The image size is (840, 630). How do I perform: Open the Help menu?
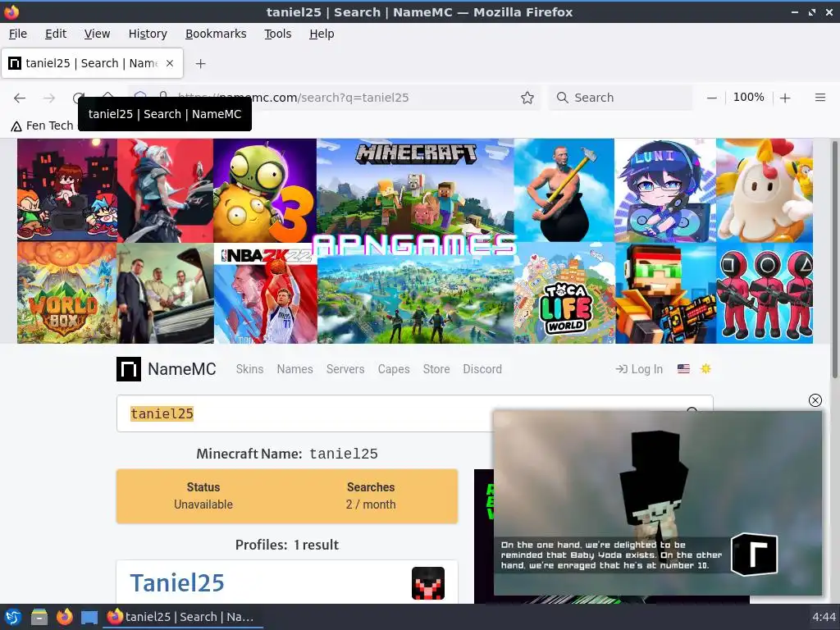pyautogui.click(x=322, y=34)
